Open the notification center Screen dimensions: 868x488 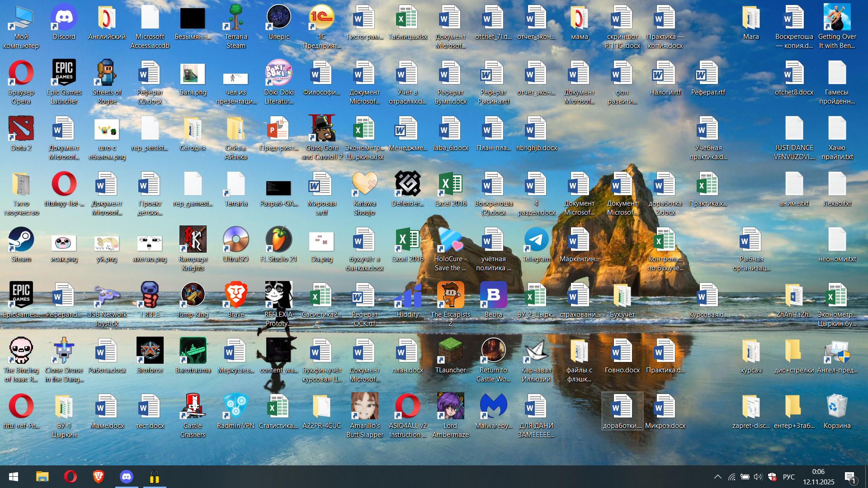tap(850, 477)
